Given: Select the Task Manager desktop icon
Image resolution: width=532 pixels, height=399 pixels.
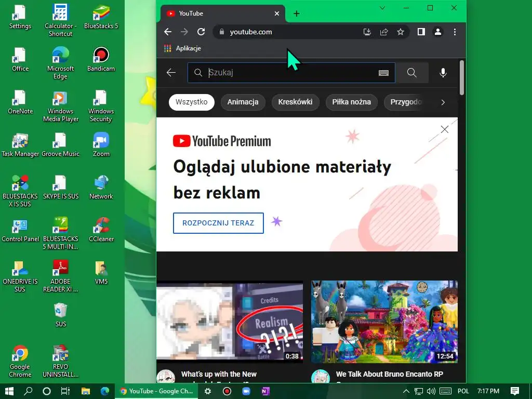Looking at the screenshot, I should pos(20,145).
